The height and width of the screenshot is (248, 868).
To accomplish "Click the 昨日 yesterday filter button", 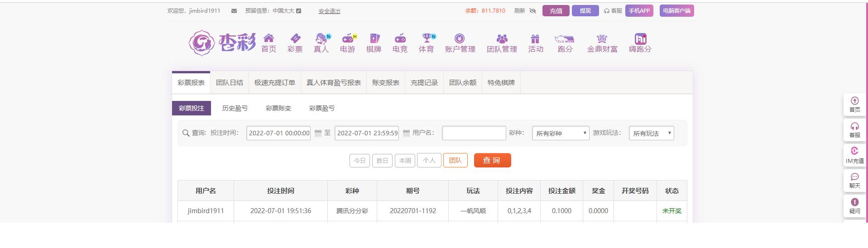I will pos(382,161).
